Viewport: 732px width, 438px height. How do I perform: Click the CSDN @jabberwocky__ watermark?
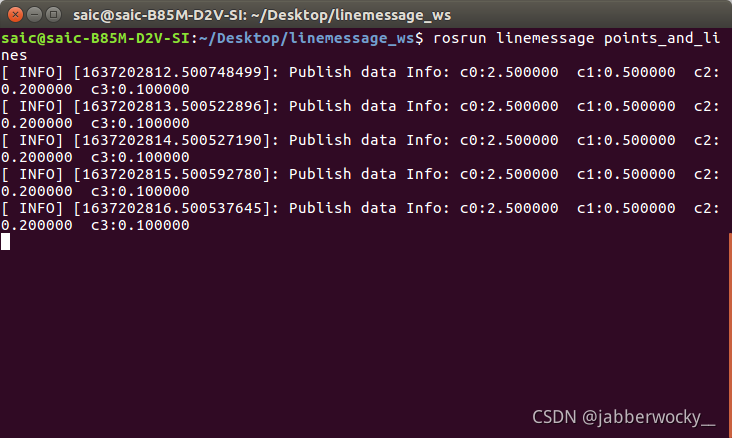point(623,417)
